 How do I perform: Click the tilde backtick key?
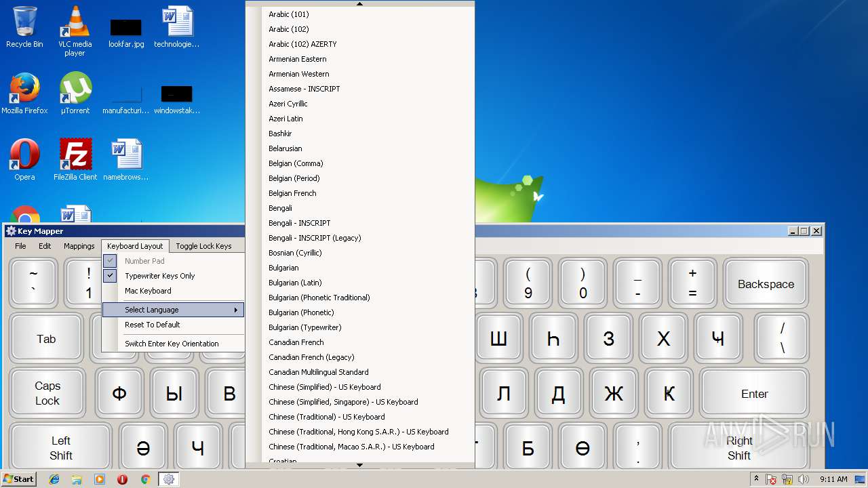pos(33,283)
